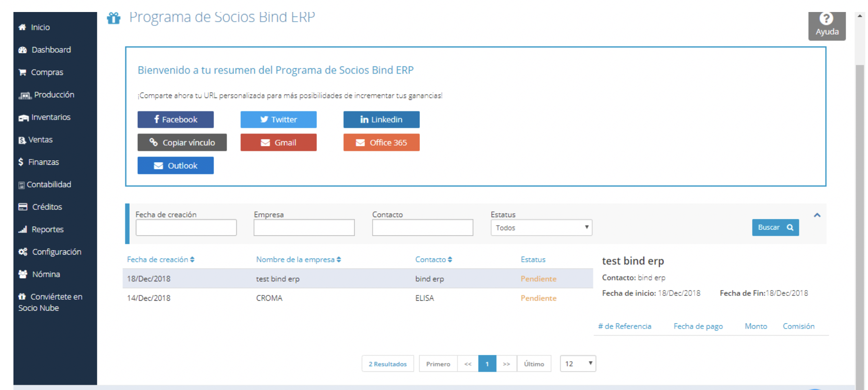This screenshot has height=390, width=868.
Task: Click the ELISA contact cell
Action: tap(425, 298)
